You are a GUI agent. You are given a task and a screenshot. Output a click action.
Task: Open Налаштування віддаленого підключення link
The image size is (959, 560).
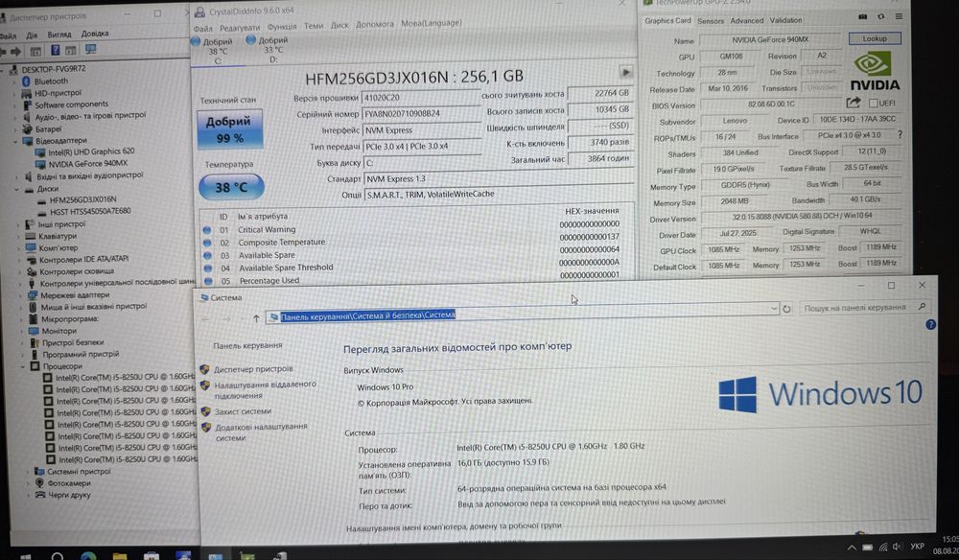point(265,389)
